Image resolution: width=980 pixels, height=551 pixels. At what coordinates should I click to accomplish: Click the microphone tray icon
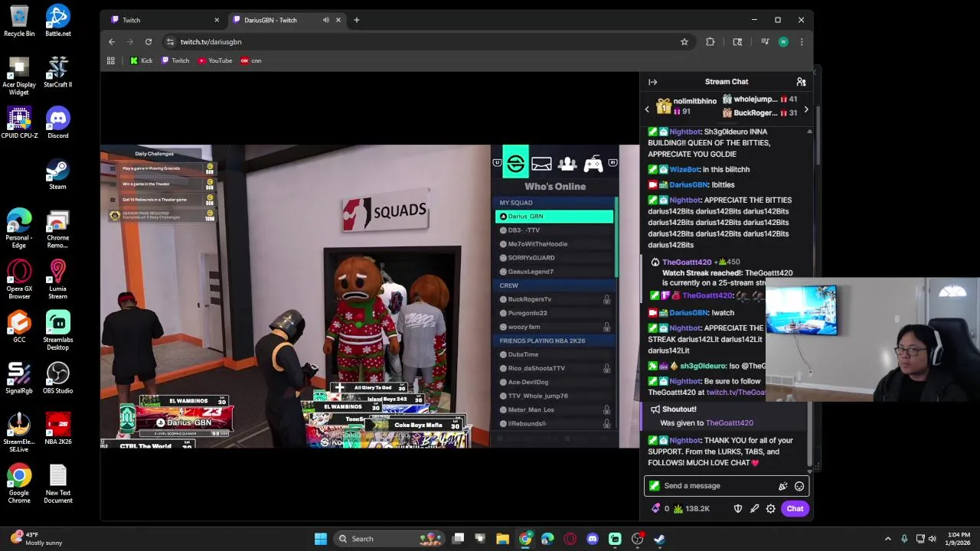pyautogui.click(x=904, y=539)
